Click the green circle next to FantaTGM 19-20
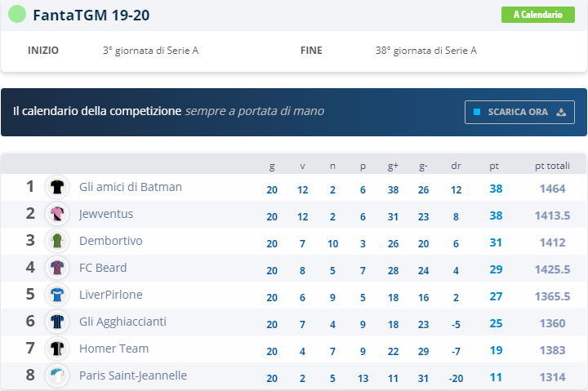The height and width of the screenshot is (391, 588). [x=17, y=14]
